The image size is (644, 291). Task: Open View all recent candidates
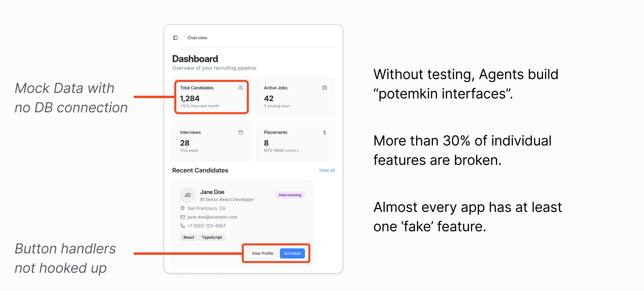(327, 170)
